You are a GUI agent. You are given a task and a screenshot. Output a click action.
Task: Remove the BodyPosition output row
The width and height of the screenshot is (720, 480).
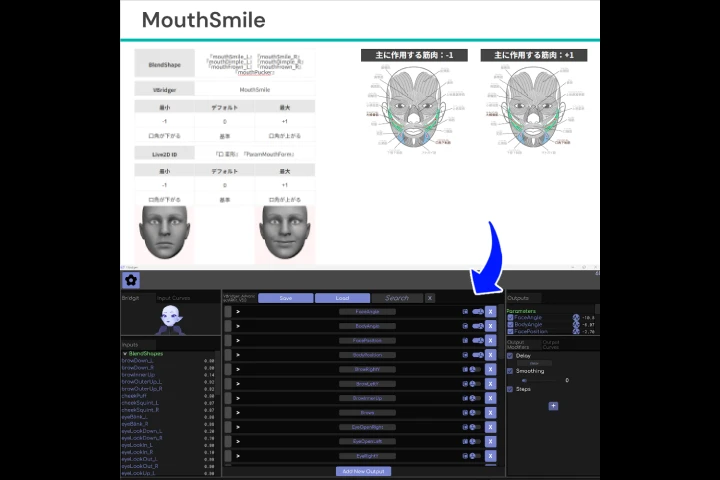click(490, 355)
